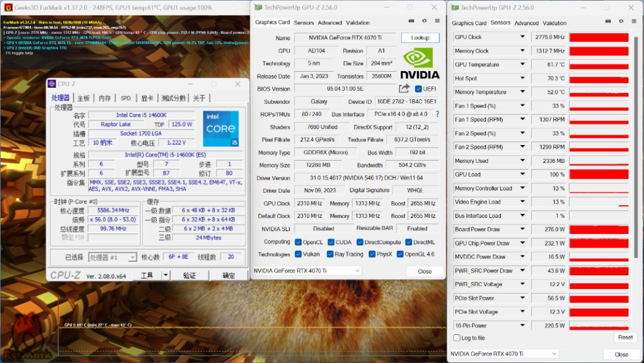Click the CPU-Z title bar app icon

[52, 84]
